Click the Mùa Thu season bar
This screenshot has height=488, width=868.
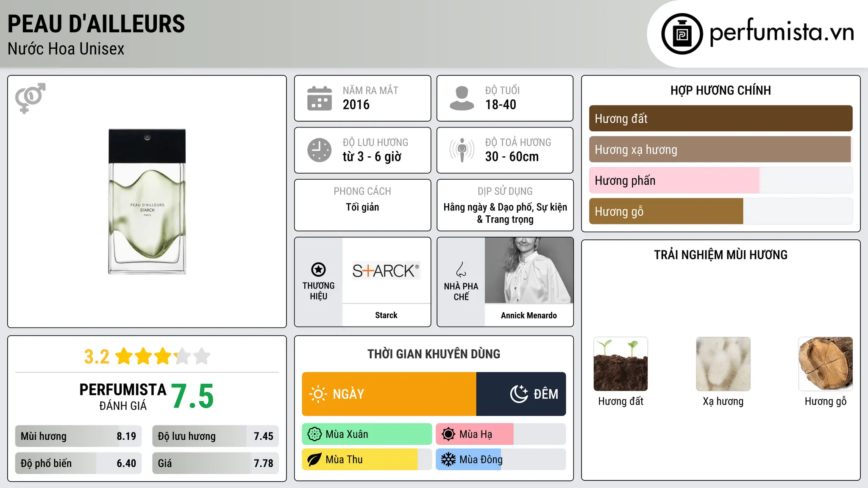tap(367, 460)
